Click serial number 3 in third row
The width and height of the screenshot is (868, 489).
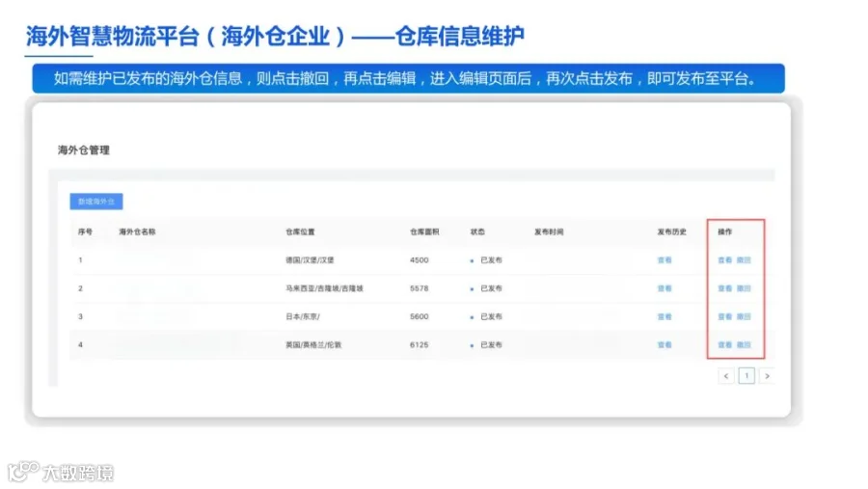(x=80, y=316)
